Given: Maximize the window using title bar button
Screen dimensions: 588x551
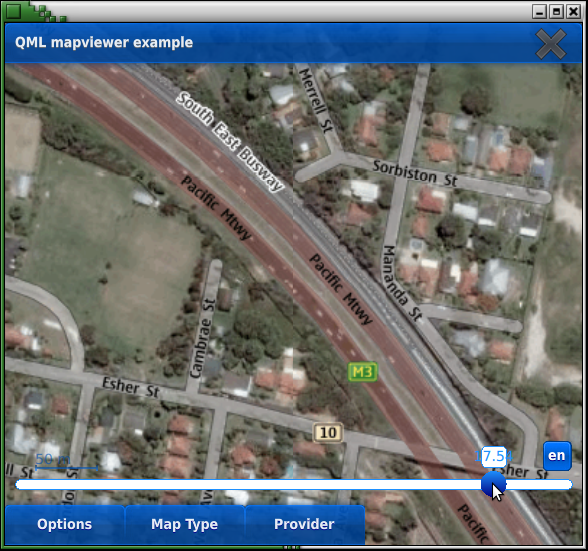Looking at the screenshot, I should click(556, 12).
